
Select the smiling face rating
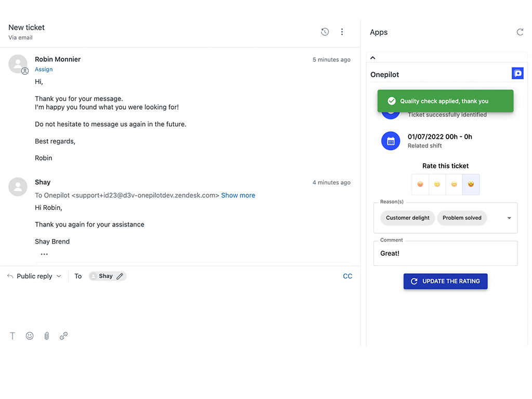click(x=454, y=184)
